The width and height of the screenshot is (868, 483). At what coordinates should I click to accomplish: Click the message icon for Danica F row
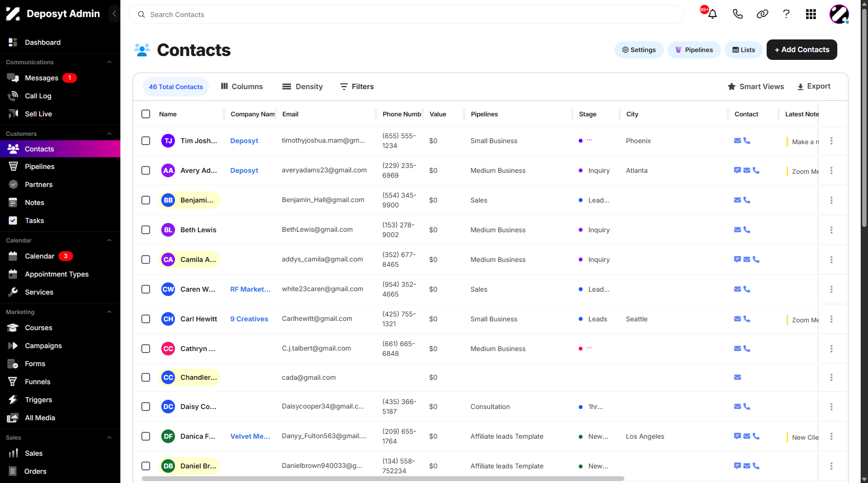(737, 436)
